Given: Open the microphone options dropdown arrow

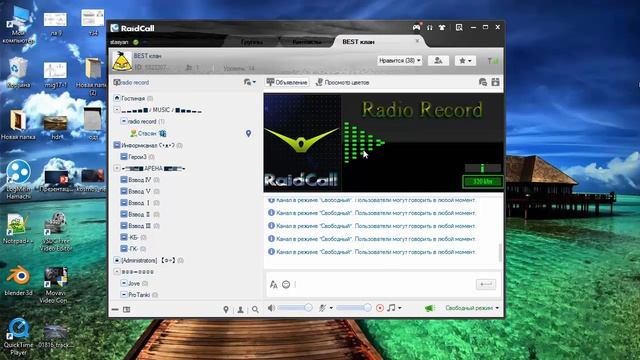Looking at the screenshot, I should (331, 308).
